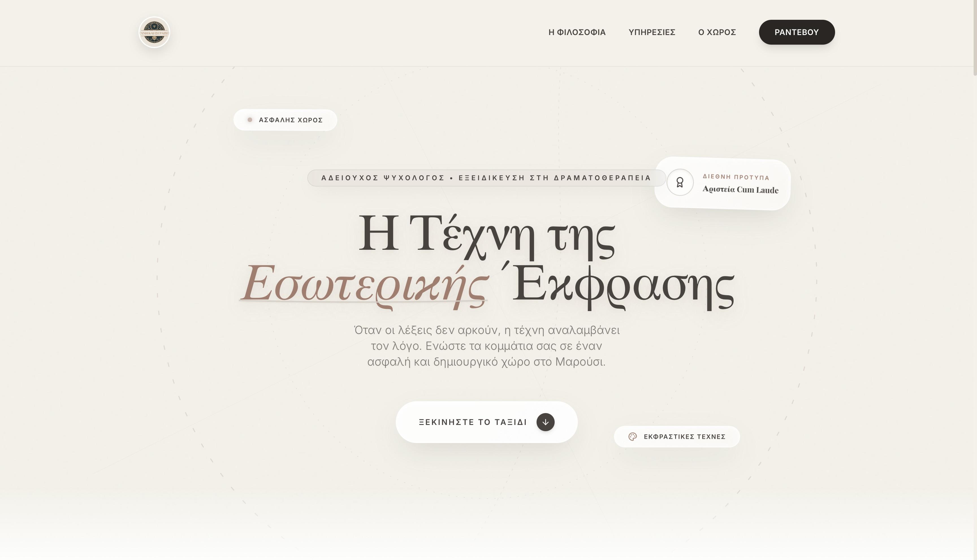
Task: Click the award ribbon icon
Action: pos(680,182)
